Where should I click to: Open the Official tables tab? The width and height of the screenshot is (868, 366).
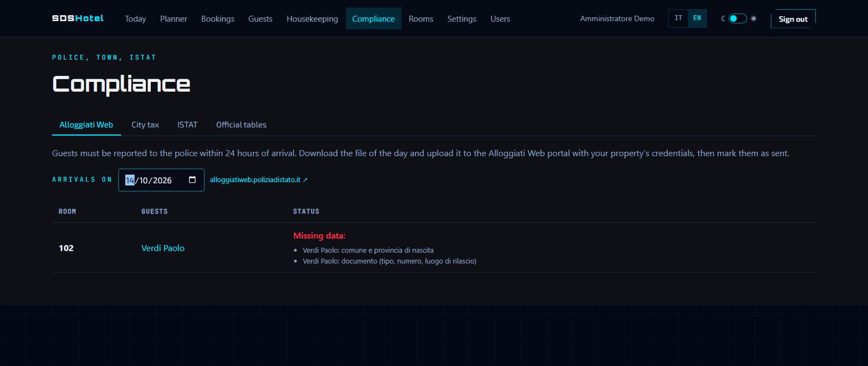(241, 125)
